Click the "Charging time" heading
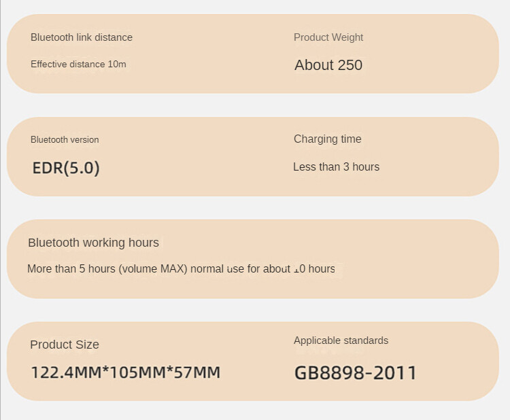Viewport: 510px width, 420px height. pyautogui.click(x=327, y=139)
